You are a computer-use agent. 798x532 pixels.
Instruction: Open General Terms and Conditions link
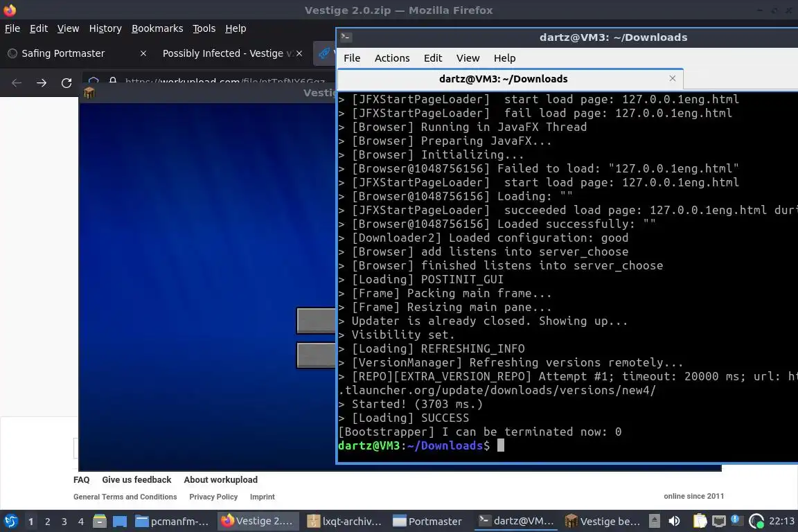[125, 497]
